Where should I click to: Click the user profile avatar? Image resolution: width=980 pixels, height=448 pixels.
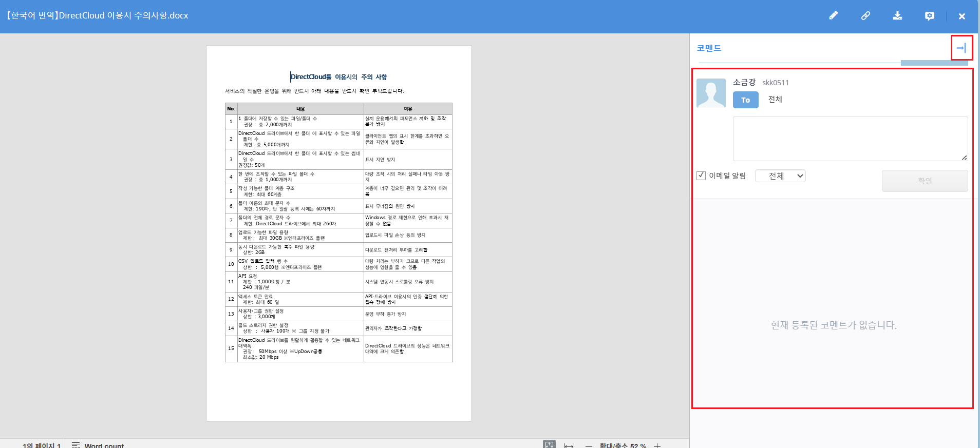[x=711, y=93]
